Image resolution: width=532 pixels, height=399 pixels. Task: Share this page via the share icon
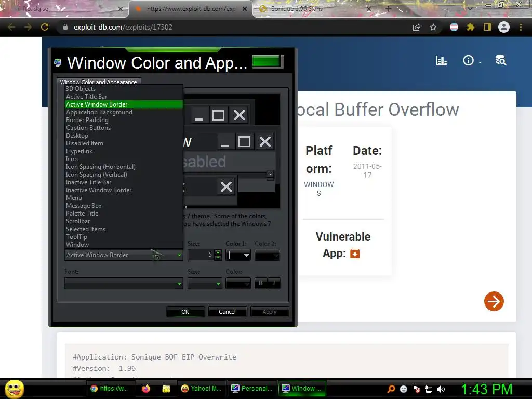[x=417, y=27]
